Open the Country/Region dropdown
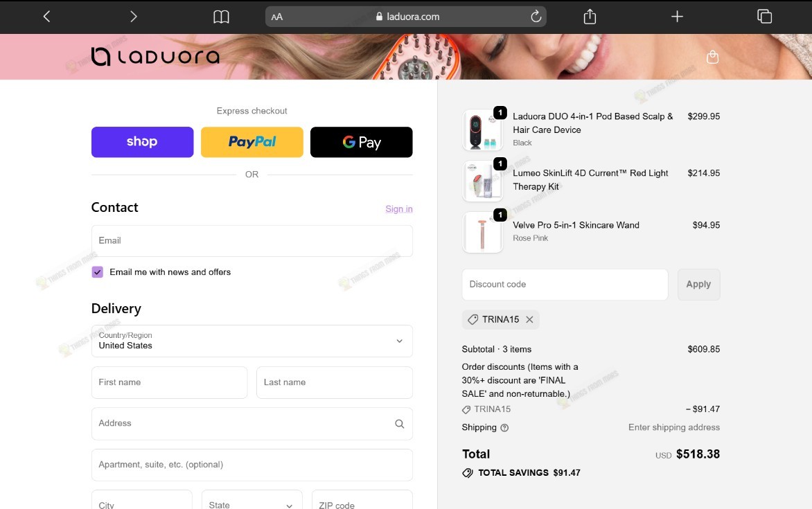812x509 pixels. click(x=251, y=341)
